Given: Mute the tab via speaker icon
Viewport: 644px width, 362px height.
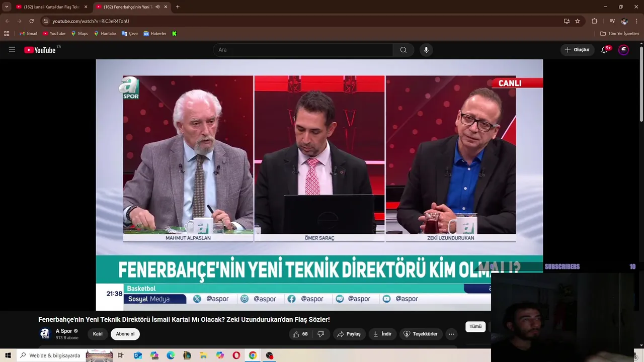Looking at the screenshot, I should tap(157, 7).
